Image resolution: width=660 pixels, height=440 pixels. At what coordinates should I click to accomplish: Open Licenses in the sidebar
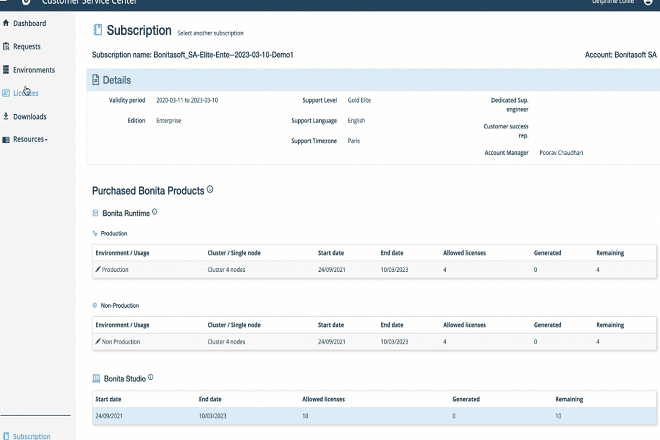click(25, 93)
